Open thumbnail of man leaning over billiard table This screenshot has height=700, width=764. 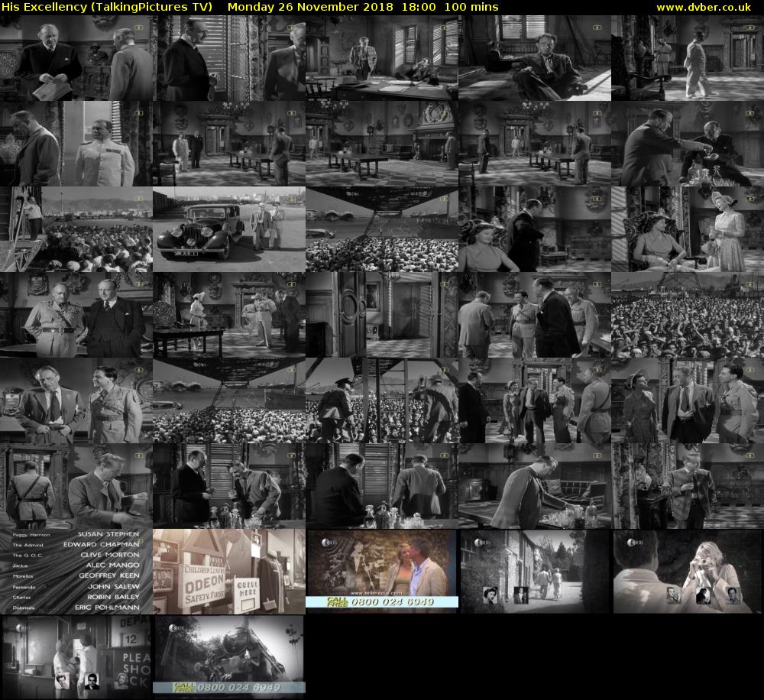coord(534,486)
